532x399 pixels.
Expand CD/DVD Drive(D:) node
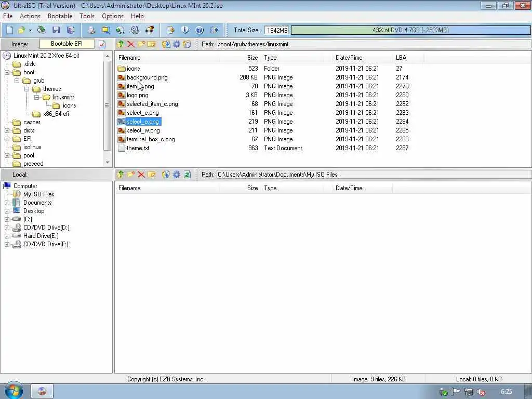tap(7, 228)
